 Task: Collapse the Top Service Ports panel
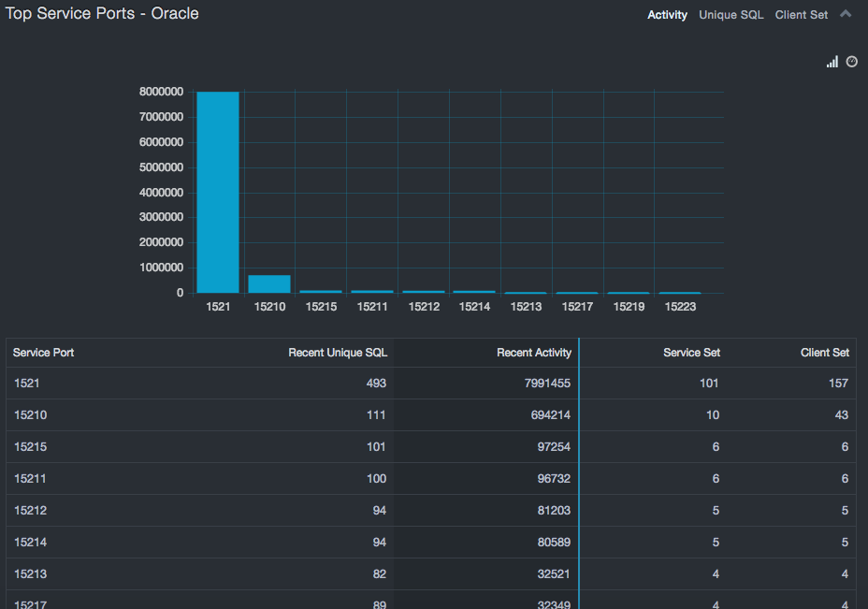tap(846, 14)
